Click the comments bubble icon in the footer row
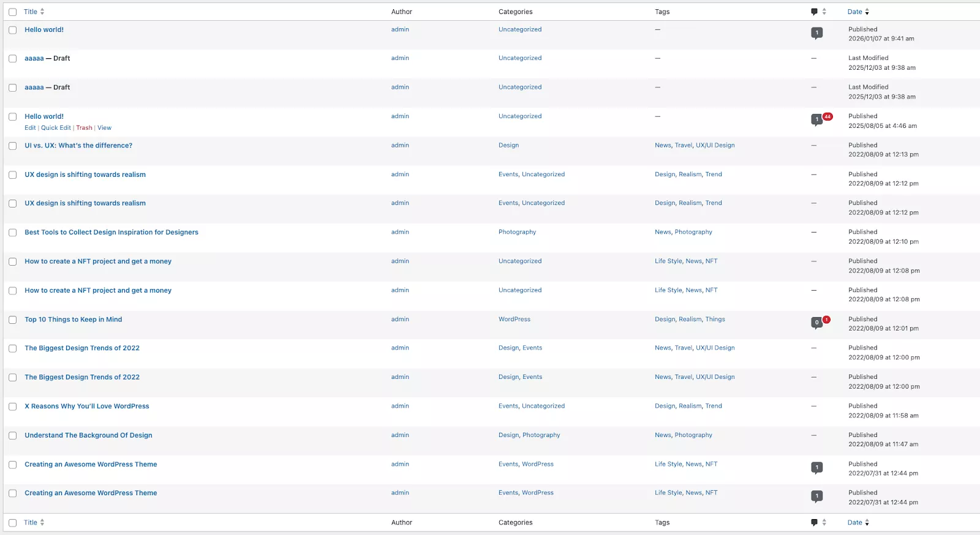This screenshot has height=535, width=980. click(x=814, y=522)
